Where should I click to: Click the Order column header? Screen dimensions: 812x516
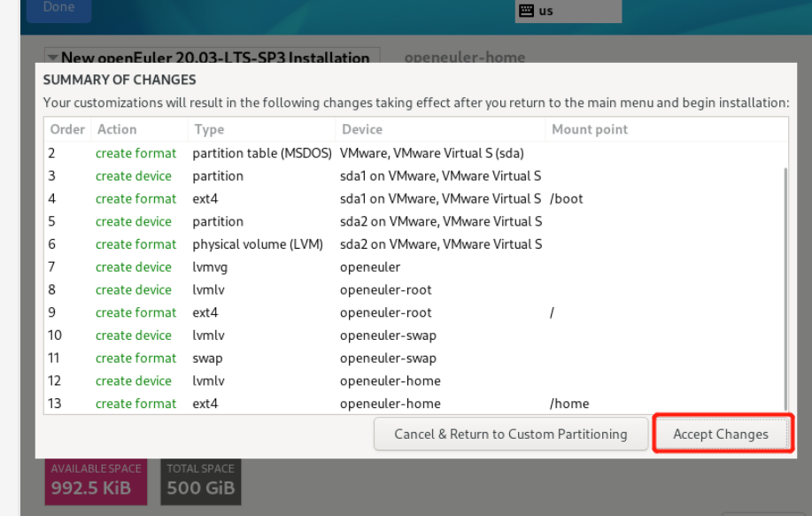pos(67,129)
